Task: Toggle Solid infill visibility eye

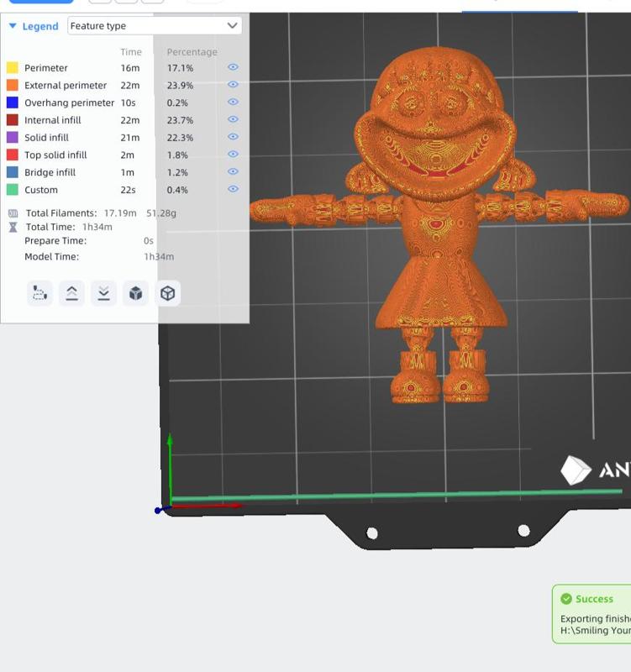Action: click(233, 136)
